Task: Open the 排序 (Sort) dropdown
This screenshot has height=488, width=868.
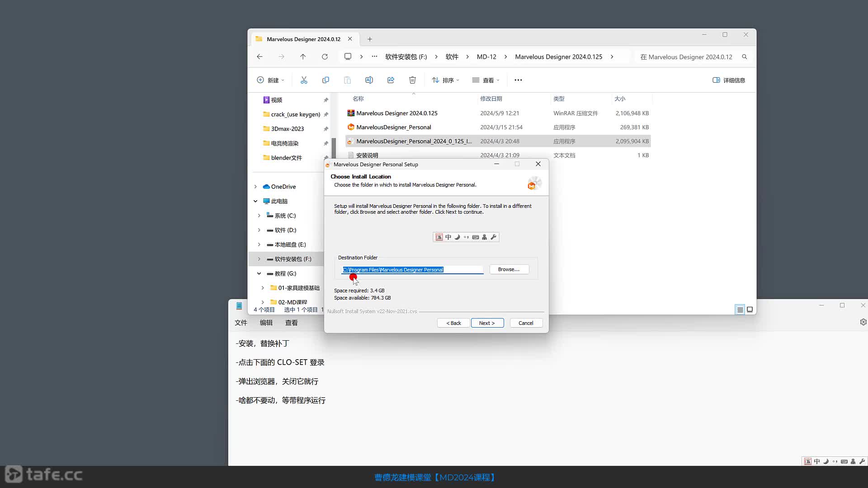Action: click(x=446, y=80)
